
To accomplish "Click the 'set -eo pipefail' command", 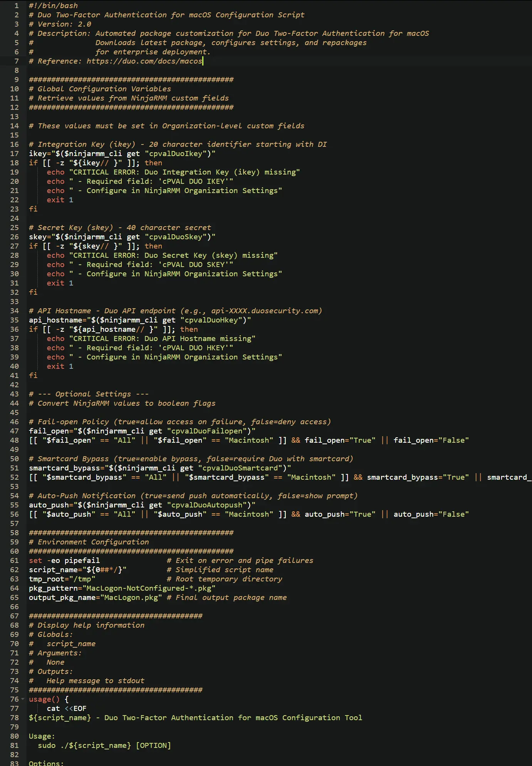I will coord(64,560).
